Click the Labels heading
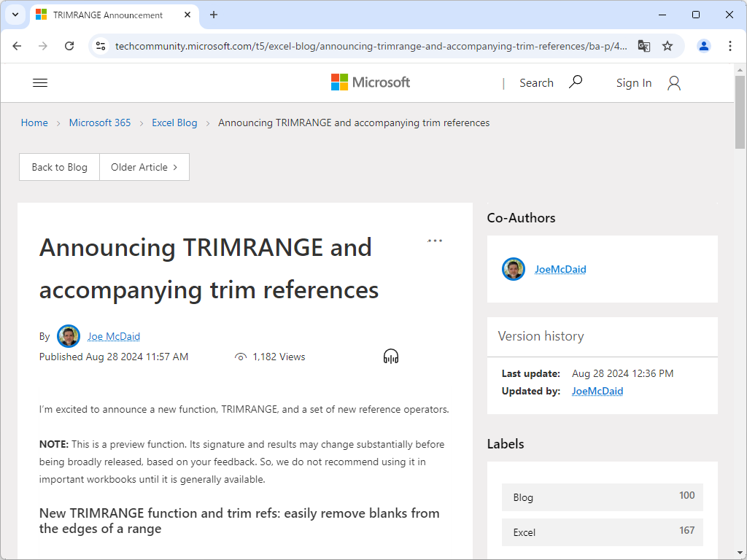 (x=506, y=444)
